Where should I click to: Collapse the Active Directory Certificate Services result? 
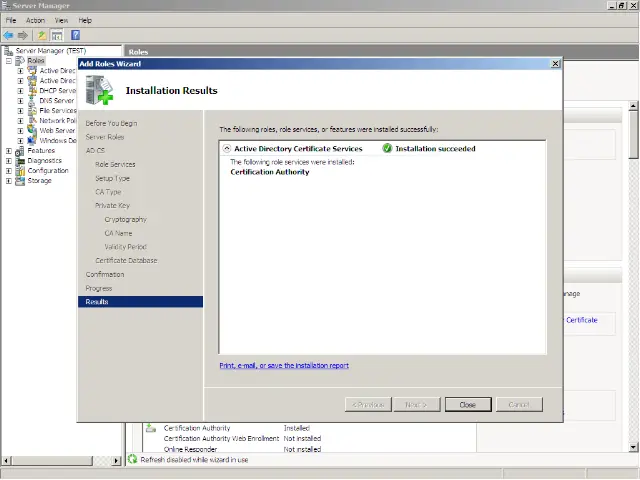click(227, 149)
